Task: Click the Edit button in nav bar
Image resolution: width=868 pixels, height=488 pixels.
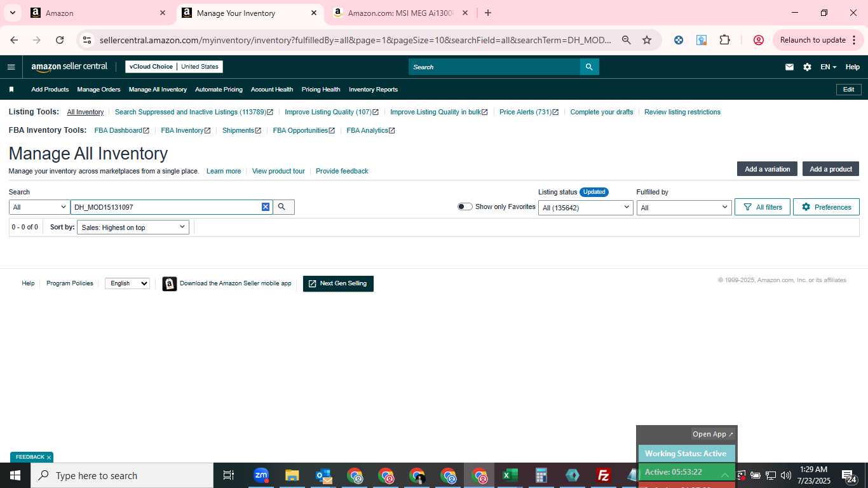Action: (x=848, y=90)
